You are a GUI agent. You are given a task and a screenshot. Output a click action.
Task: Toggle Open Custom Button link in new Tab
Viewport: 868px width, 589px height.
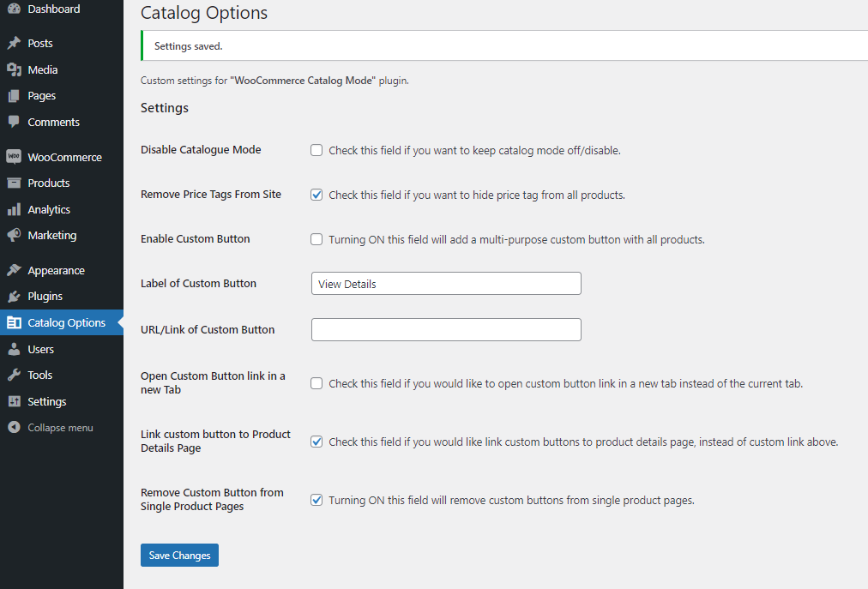[316, 383]
